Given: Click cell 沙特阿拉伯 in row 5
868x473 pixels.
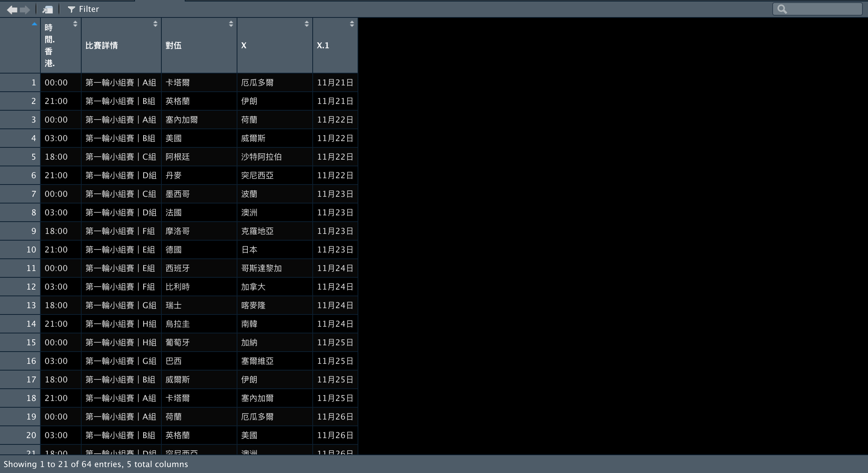Looking at the screenshot, I should [275, 157].
